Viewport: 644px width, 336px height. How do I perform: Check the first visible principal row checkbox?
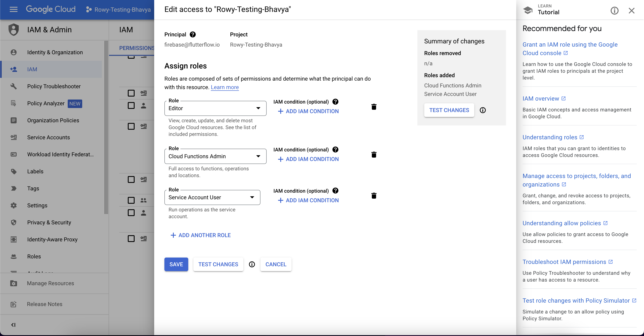(x=131, y=93)
